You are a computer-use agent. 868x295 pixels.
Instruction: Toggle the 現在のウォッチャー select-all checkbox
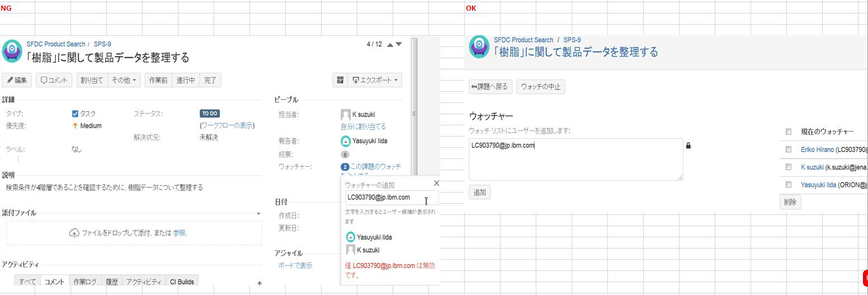point(789,132)
